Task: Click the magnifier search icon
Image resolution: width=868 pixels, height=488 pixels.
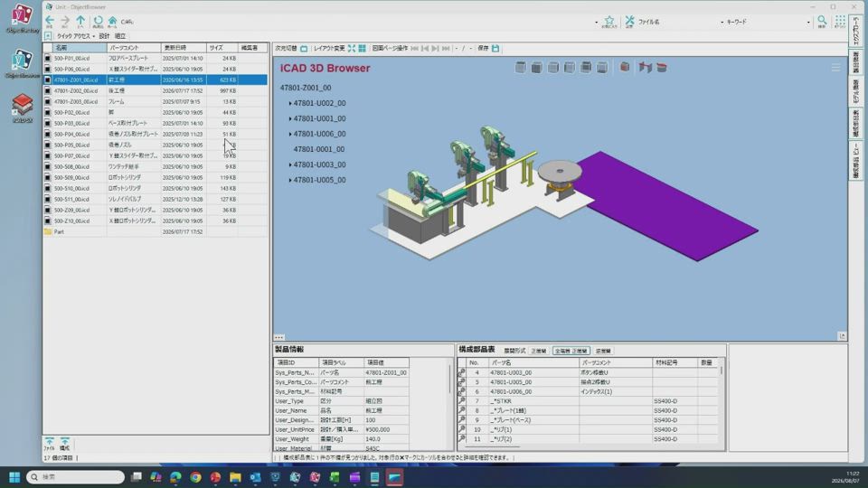Action: point(822,21)
